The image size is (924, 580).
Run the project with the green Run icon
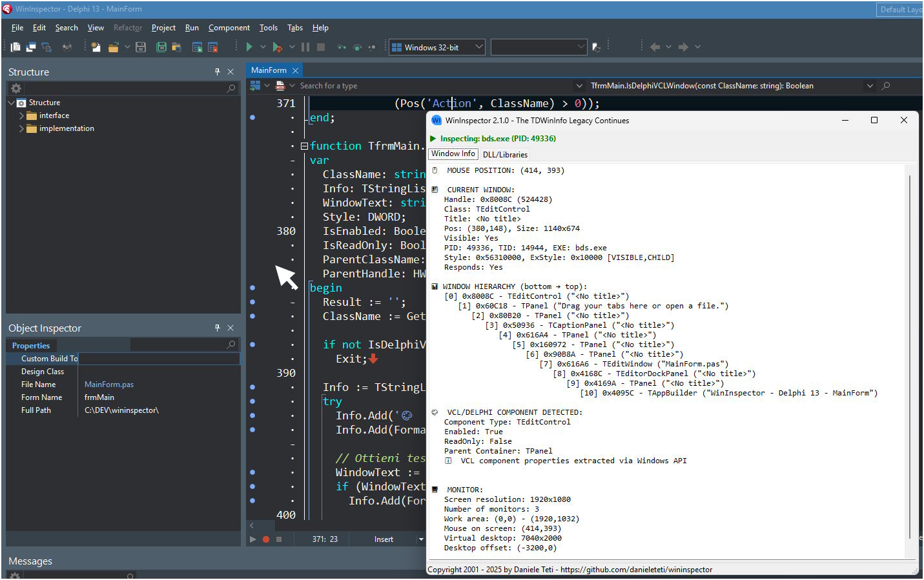(x=249, y=46)
